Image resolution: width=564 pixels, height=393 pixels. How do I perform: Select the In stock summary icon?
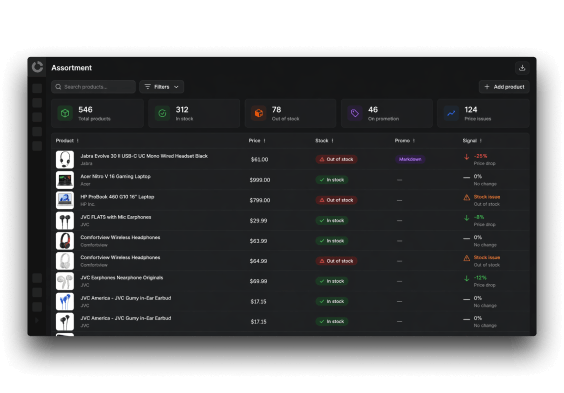pyautogui.click(x=162, y=113)
